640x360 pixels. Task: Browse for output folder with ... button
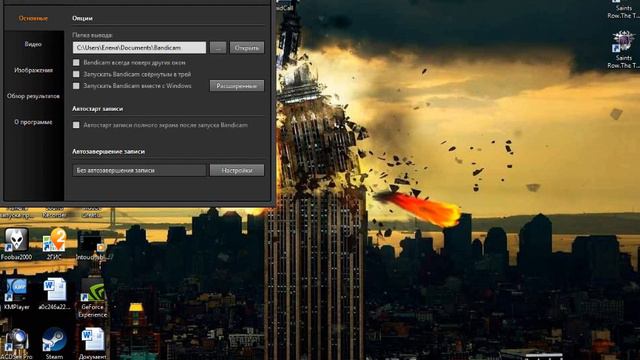click(x=218, y=48)
